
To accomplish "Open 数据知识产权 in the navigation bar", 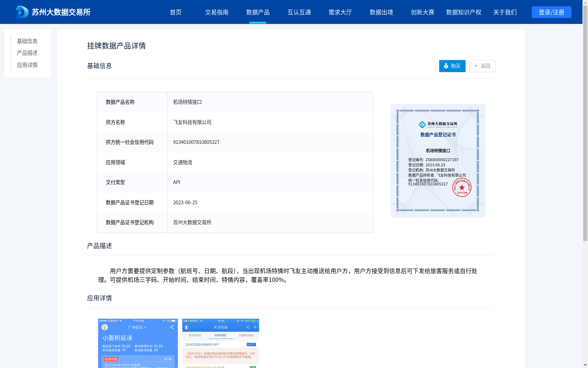I will [x=464, y=12].
